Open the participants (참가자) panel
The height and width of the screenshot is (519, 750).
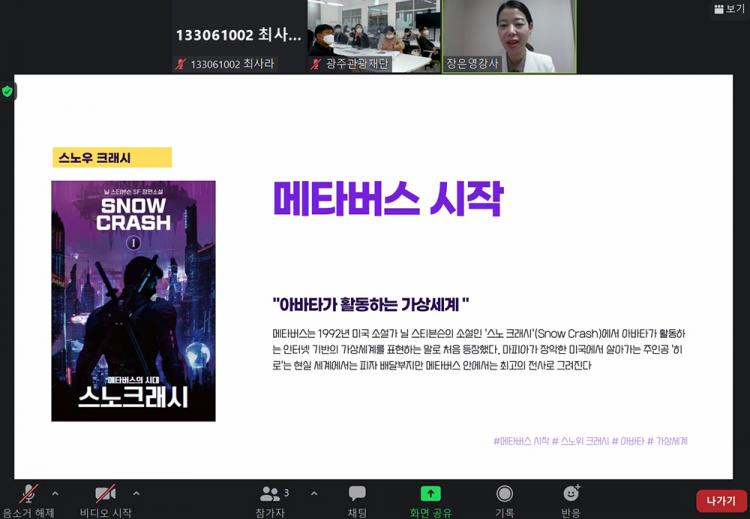tap(271, 495)
